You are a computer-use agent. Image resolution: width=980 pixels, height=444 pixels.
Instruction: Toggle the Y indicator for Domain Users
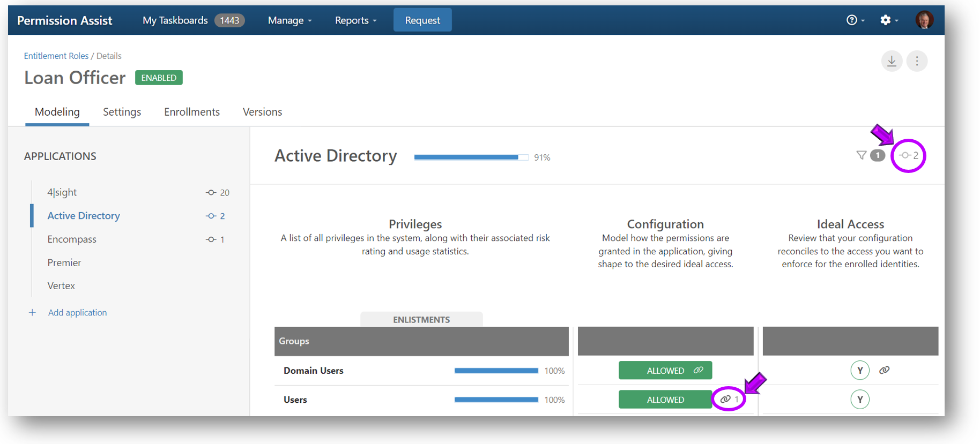(859, 370)
